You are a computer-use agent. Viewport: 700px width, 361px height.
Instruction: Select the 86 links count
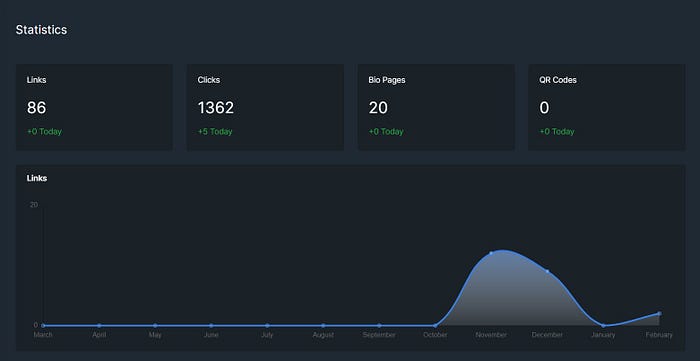point(37,108)
